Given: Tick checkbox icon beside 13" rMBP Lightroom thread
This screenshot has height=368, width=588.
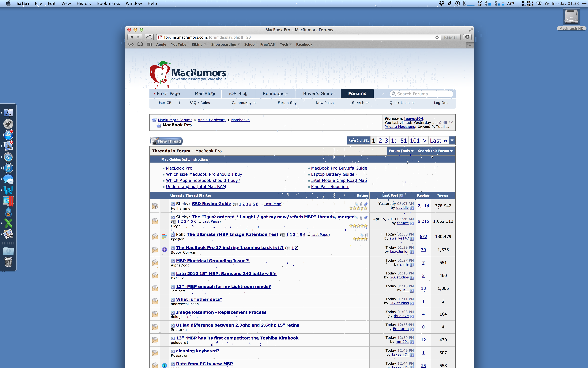Looking at the screenshot, I should pyautogui.click(x=173, y=287).
